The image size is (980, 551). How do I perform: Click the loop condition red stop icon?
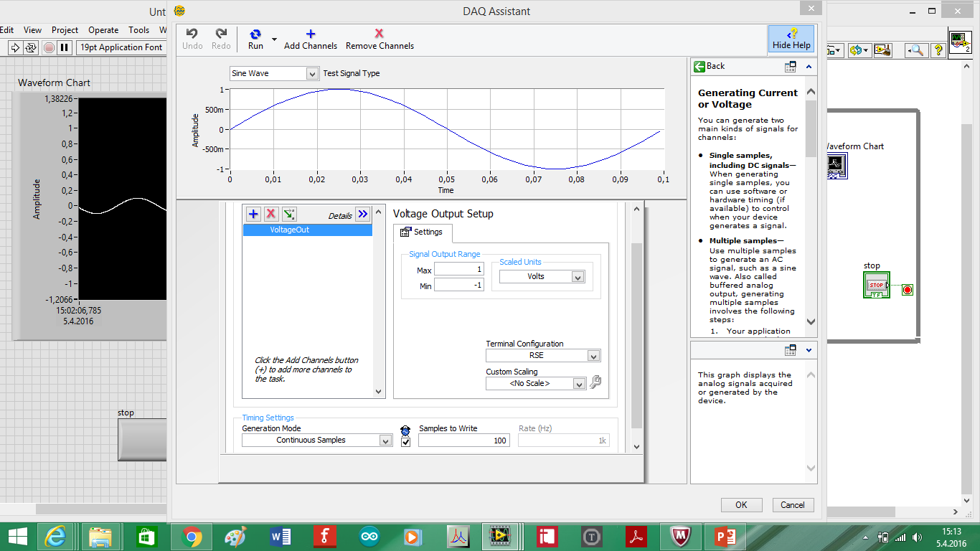click(x=908, y=290)
